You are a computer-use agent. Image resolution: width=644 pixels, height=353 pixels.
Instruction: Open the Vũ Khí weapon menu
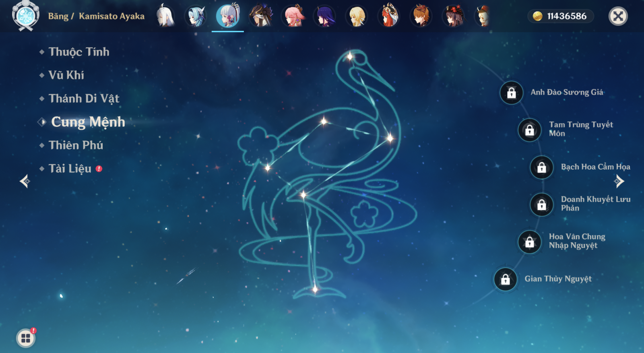click(66, 75)
